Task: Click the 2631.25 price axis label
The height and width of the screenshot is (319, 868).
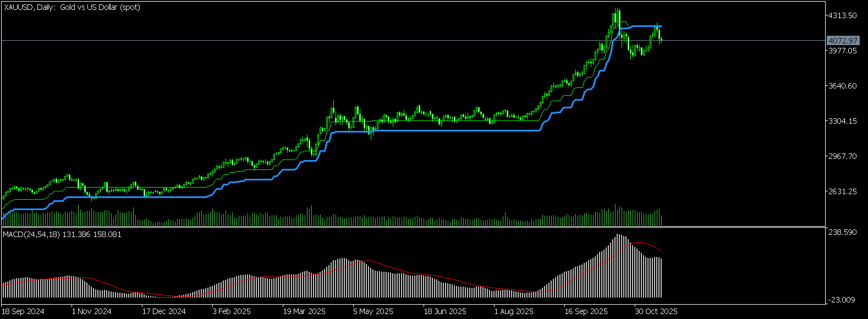Action: pyautogui.click(x=843, y=191)
